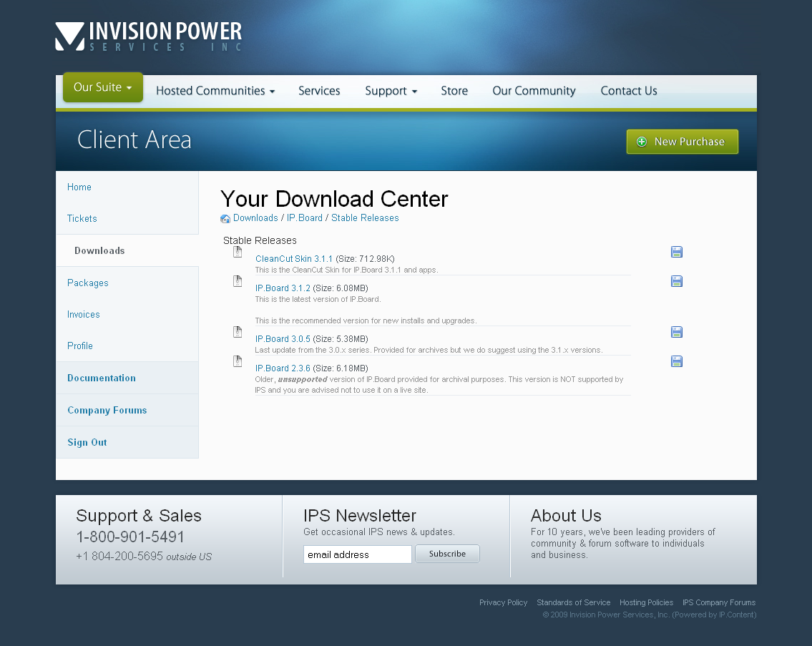The width and height of the screenshot is (812, 646).
Task: Go to Contact Us page
Action: [x=629, y=91]
